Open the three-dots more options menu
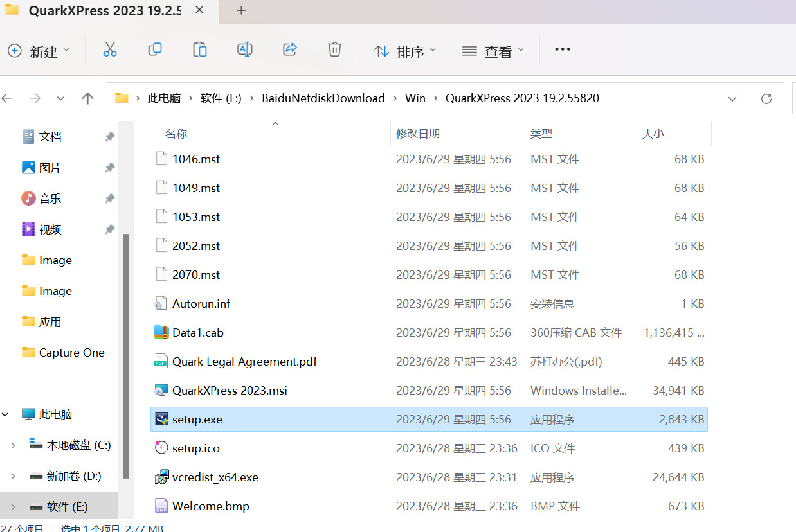The width and height of the screenshot is (796, 532). tap(563, 50)
